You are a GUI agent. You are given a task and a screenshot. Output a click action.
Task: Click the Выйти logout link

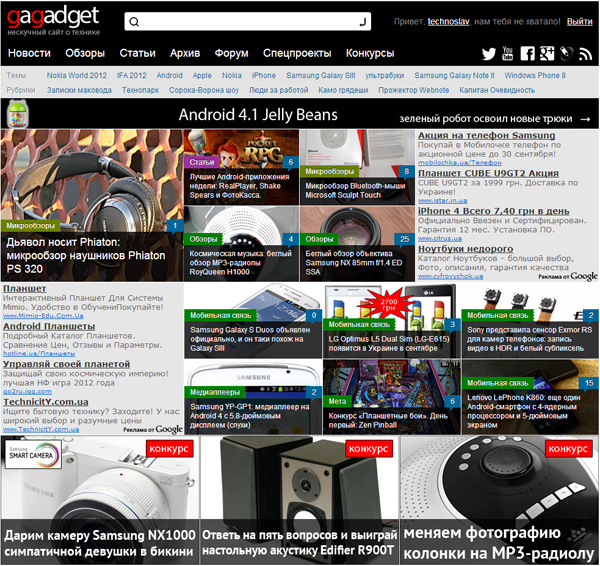pos(579,21)
